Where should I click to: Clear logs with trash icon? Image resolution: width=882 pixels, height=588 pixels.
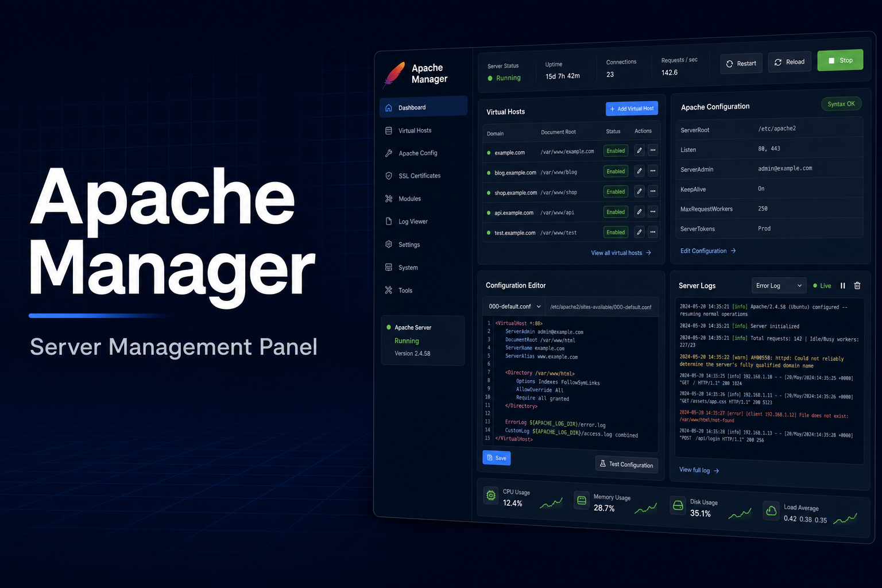tap(857, 285)
